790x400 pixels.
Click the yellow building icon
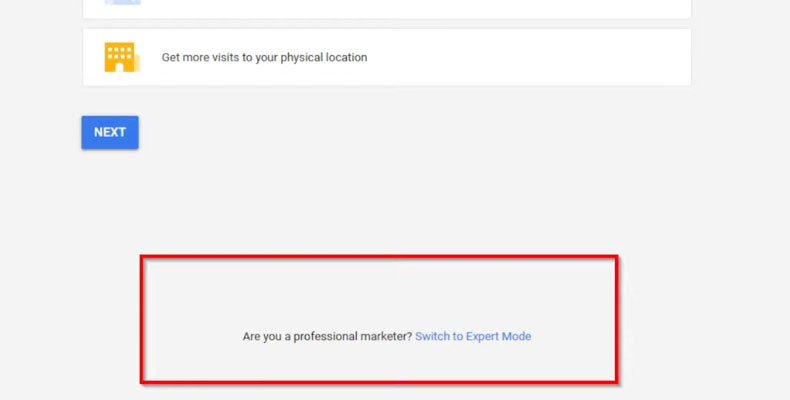pyautogui.click(x=120, y=57)
